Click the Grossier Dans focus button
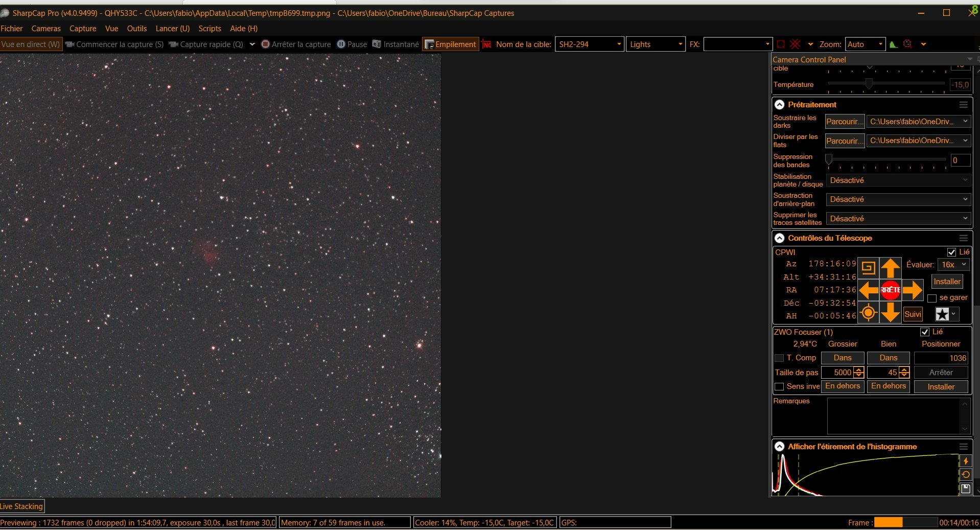This screenshot has height=530, width=980. pos(843,358)
